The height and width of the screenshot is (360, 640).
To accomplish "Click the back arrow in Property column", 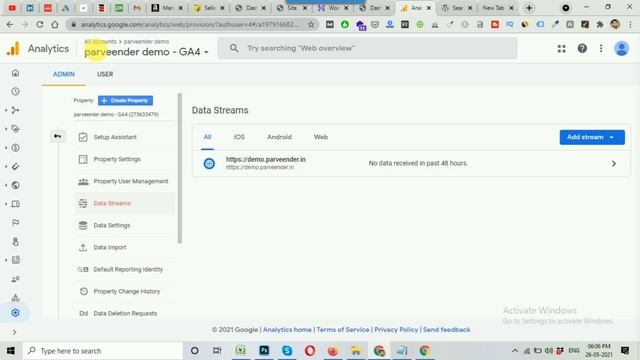I will (x=58, y=136).
